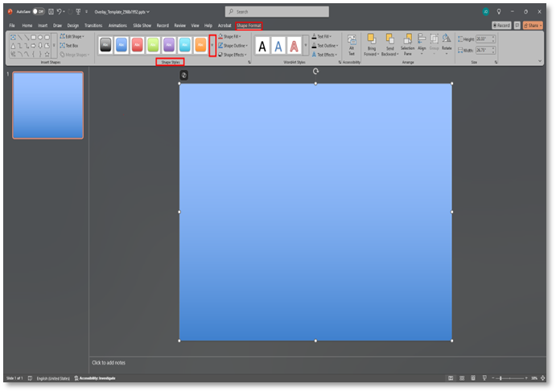Open the Rotate dropdown menu
The height and width of the screenshot is (392, 556).
(x=446, y=45)
